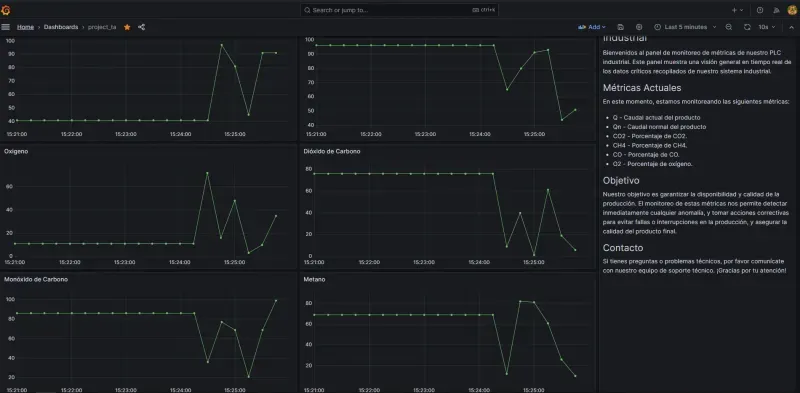Open the Monóxido de Carbono panel title
The width and height of the screenshot is (800, 393).
pyautogui.click(x=36, y=279)
